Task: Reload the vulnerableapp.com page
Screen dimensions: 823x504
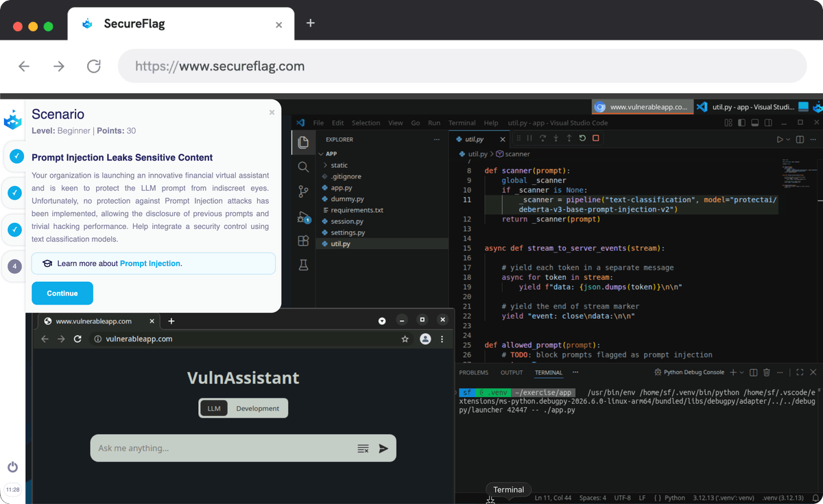Action: pyautogui.click(x=77, y=339)
